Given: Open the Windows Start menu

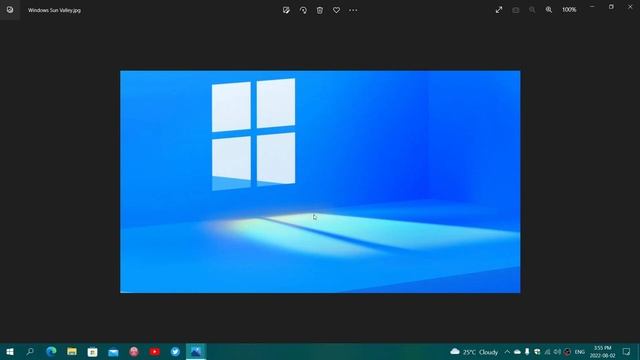Looking at the screenshot, I should coord(10,351).
